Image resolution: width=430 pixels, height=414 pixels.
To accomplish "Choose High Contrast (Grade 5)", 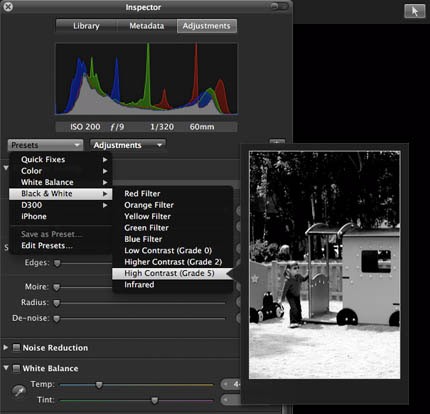I will 172,273.
